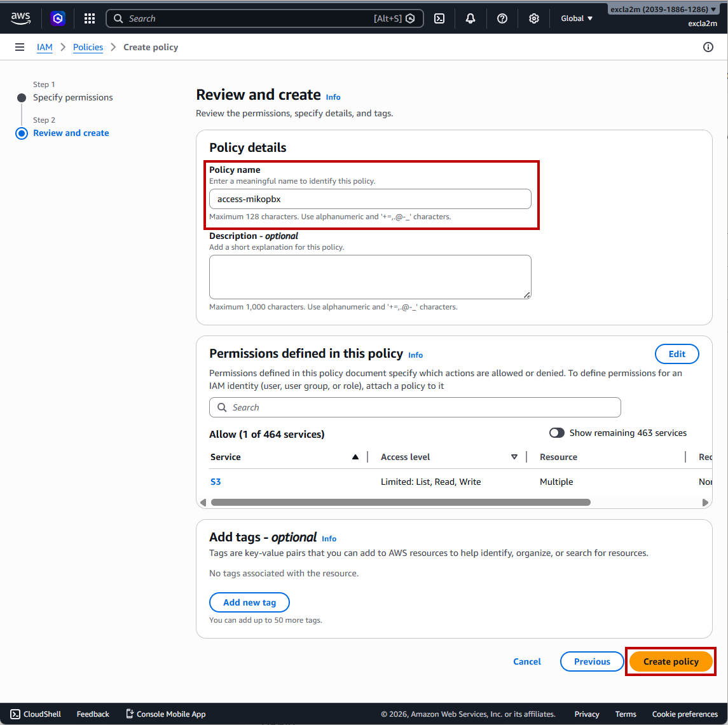Image resolution: width=728 pixels, height=725 pixels.
Task: Open the help question mark icon
Action: click(502, 18)
